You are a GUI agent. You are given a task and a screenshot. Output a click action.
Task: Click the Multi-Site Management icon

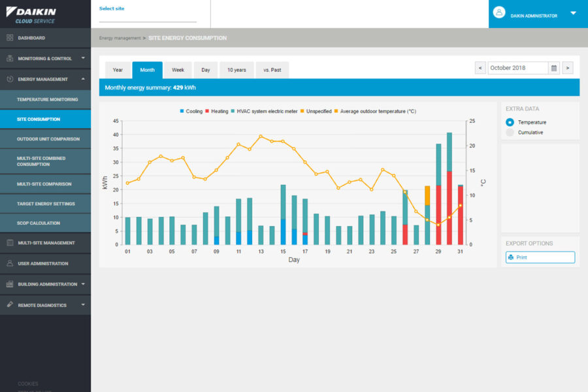pyautogui.click(x=10, y=242)
